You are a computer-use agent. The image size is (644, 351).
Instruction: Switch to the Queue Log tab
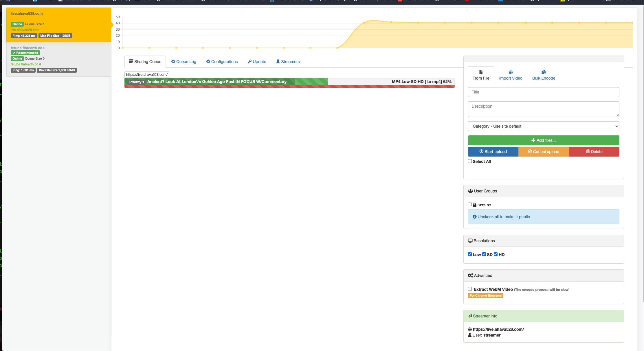pos(184,62)
